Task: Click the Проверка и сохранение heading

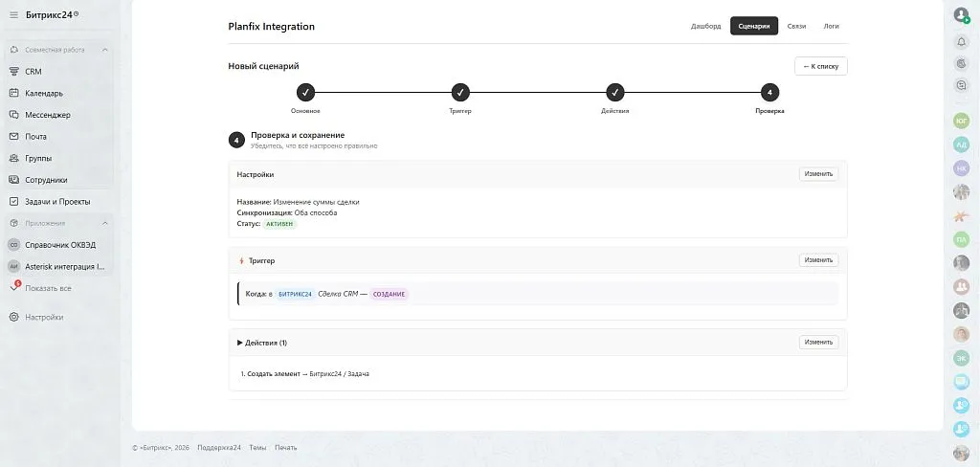Action: [x=298, y=135]
